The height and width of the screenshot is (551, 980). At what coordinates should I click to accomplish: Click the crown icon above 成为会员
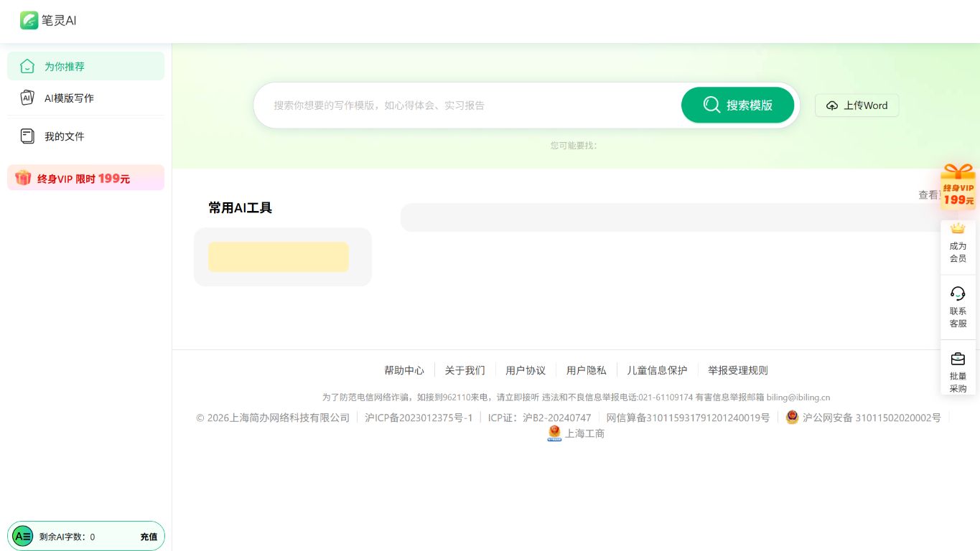(x=958, y=228)
